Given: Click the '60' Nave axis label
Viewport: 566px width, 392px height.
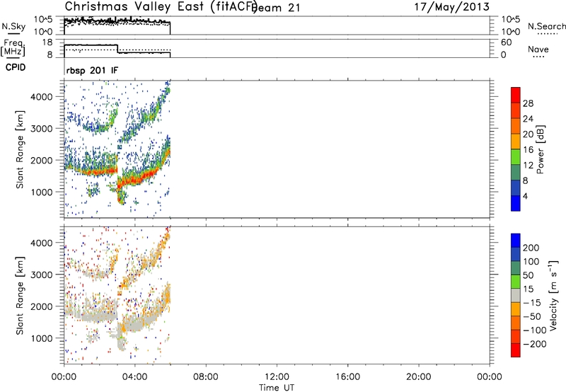Looking at the screenshot, I should coord(507,42).
